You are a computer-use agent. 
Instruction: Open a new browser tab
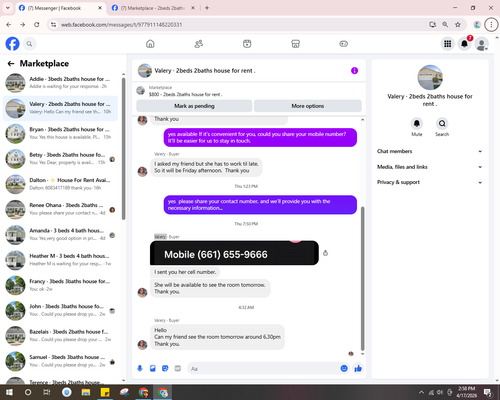[207, 8]
